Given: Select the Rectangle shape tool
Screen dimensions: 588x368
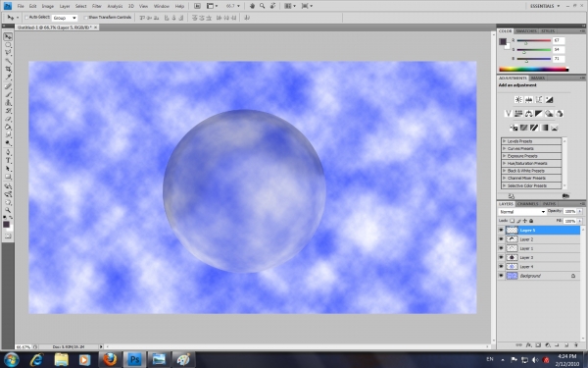Looking at the screenshot, I should (x=8, y=177).
